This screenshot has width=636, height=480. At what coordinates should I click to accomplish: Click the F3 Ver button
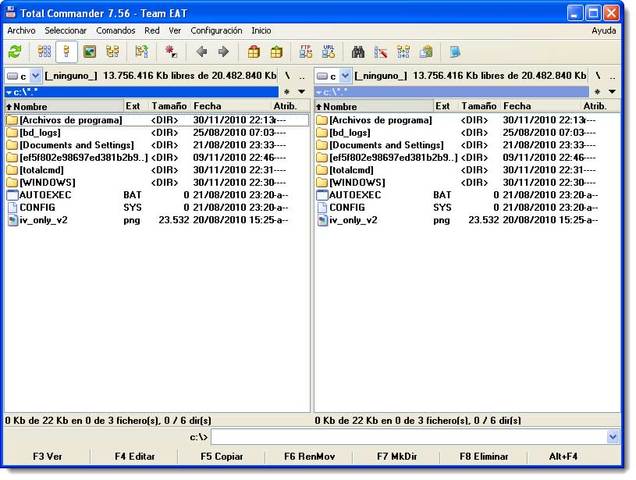47,456
